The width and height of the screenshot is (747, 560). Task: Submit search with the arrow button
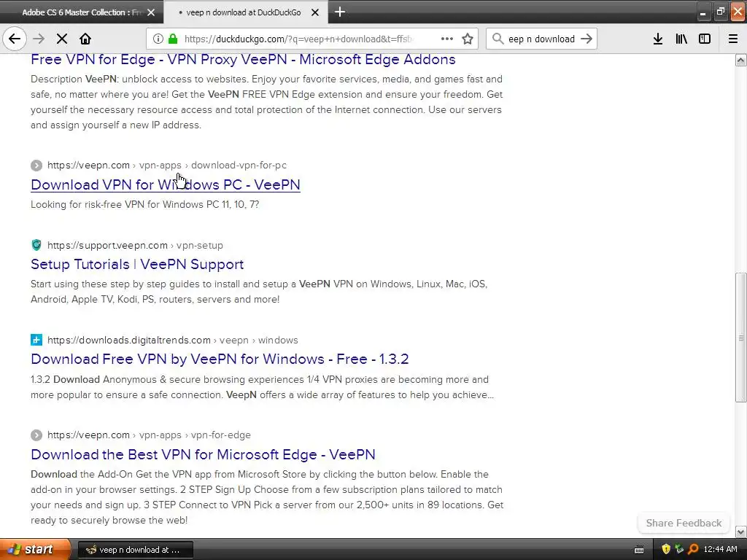tap(587, 39)
